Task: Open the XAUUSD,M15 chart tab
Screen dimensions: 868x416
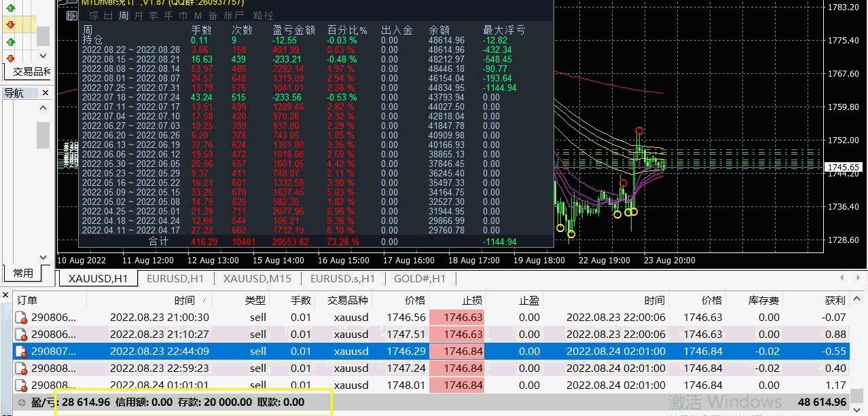Action: [x=257, y=278]
